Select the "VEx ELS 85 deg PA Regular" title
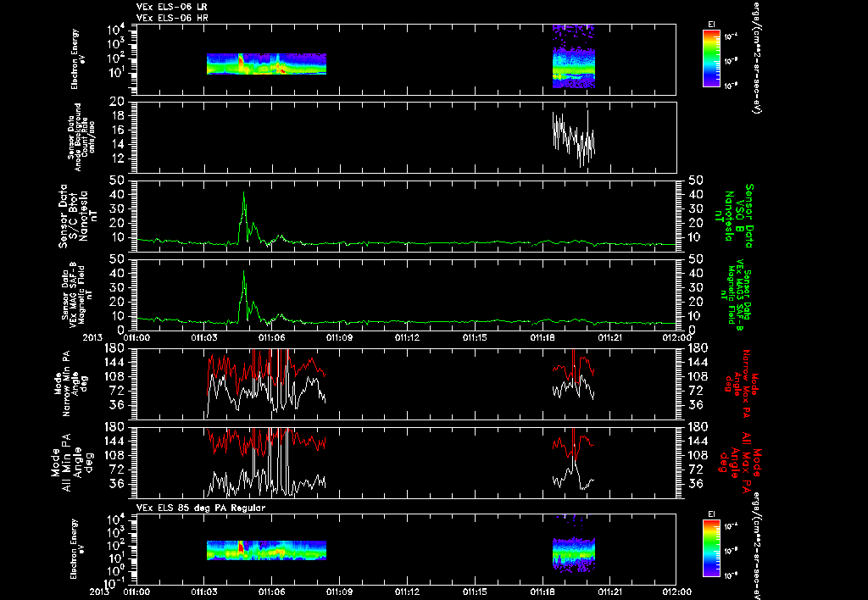The width and height of the screenshot is (868, 600). point(201,508)
